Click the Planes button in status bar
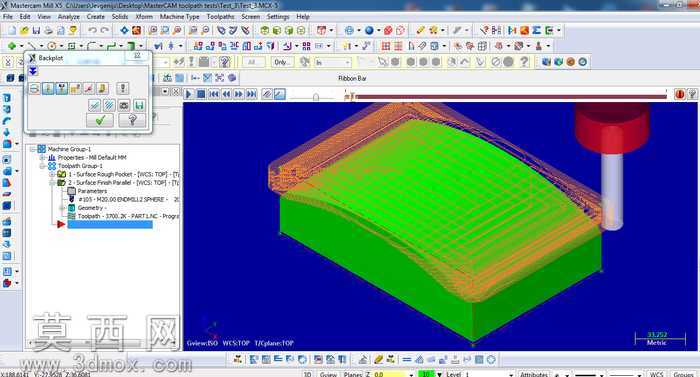Screen dimensions: 700x377 click(353, 374)
